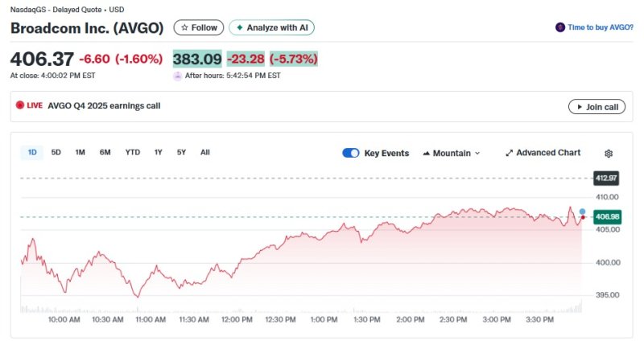Click the Advanced Chart expand arrows icon
The image size is (644, 345).
[509, 153]
